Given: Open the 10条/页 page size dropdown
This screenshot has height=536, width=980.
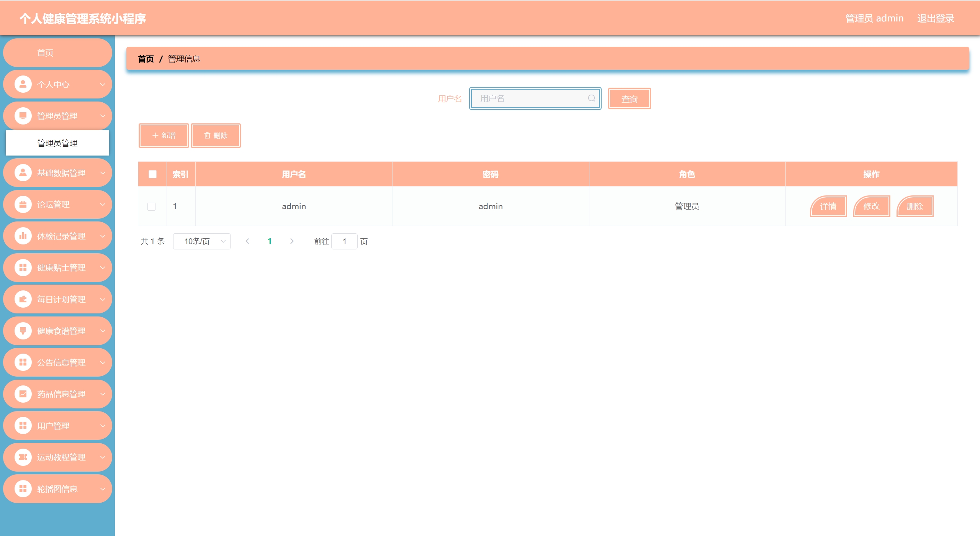Looking at the screenshot, I should click(x=201, y=241).
